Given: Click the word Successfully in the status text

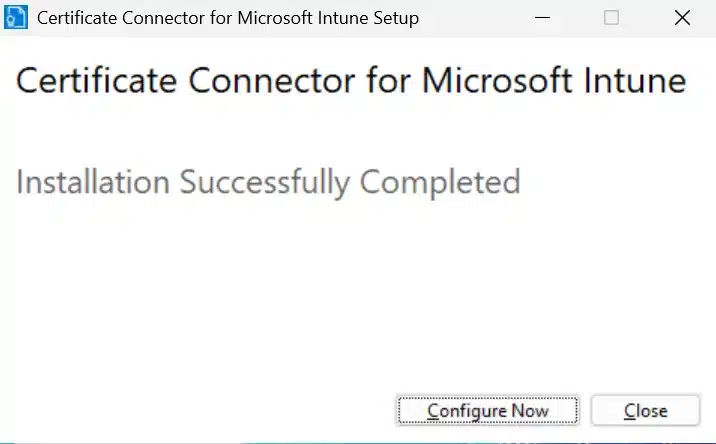Looking at the screenshot, I should (264, 183).
